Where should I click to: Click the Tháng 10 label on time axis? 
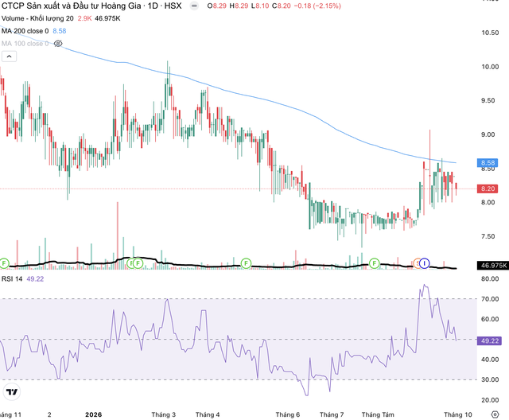point(458,414)
